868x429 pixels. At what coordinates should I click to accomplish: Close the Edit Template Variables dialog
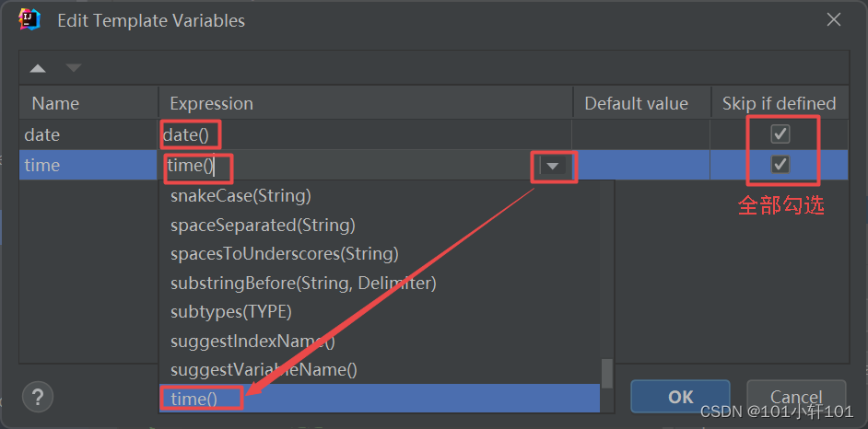833,19
